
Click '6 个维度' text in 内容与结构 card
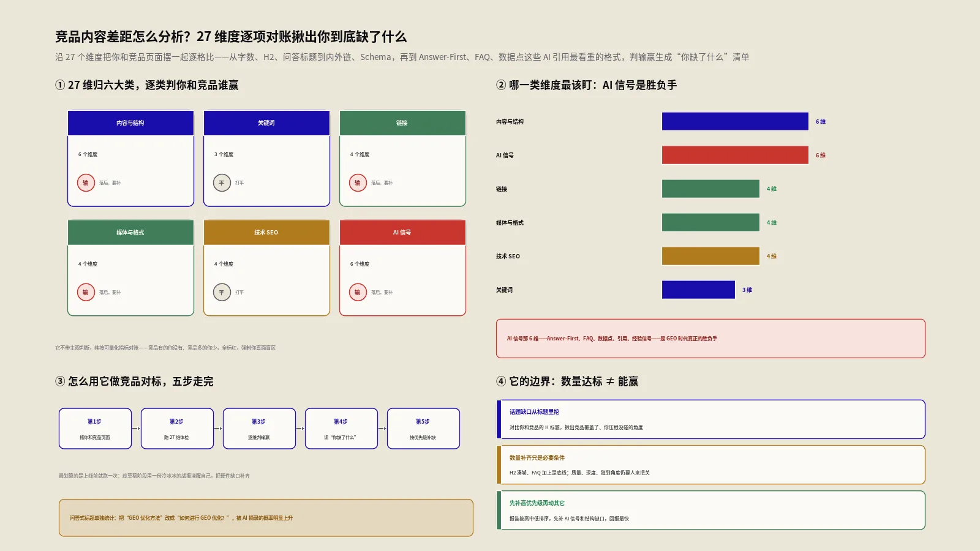point(88,154)
